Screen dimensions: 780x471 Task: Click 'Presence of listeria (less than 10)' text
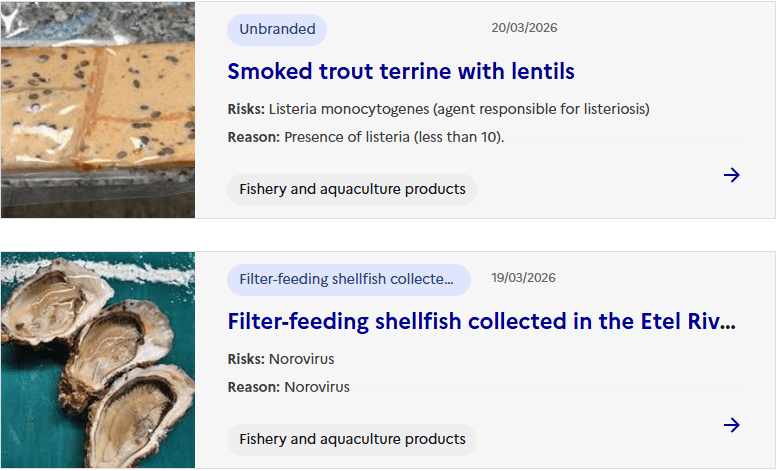coord(394,137)
